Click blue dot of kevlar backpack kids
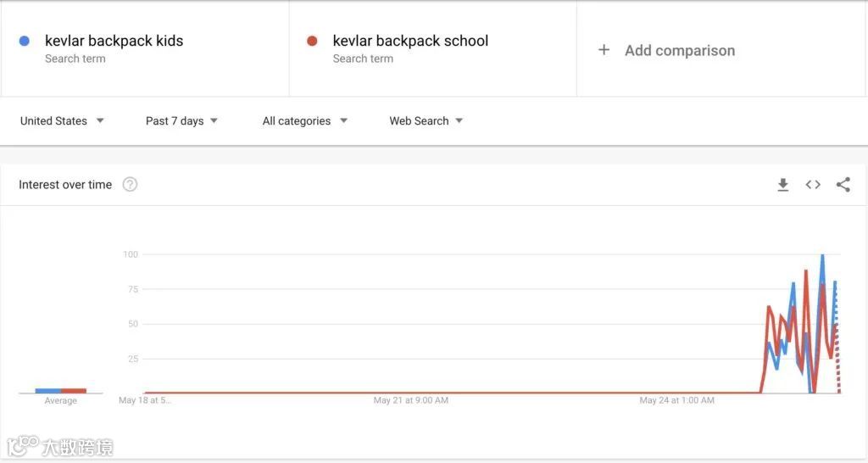The image size is (868, 463). [25, 41]
